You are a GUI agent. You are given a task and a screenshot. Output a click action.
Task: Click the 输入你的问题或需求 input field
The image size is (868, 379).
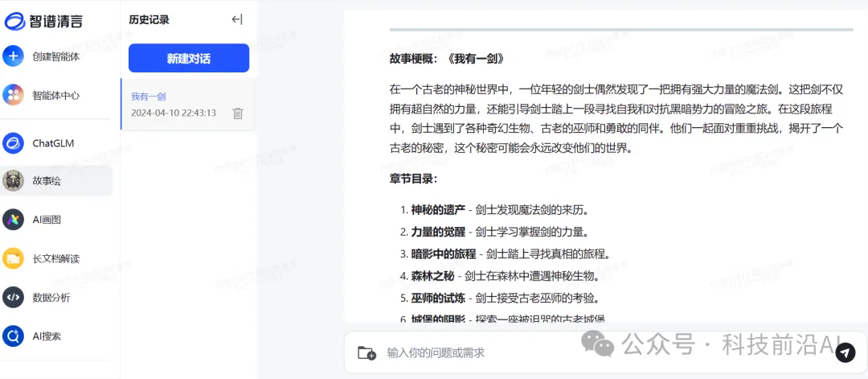click(606, 352)
